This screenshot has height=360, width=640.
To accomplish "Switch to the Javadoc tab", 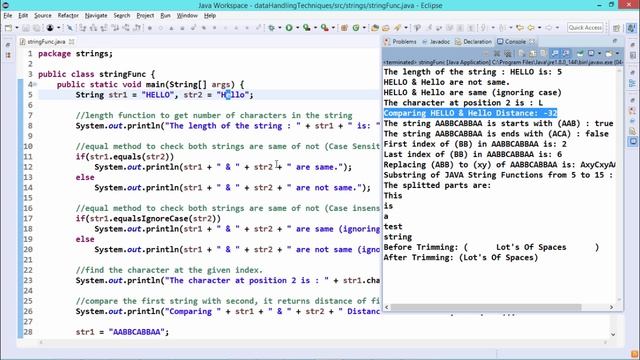I will (x=436, y=42).
